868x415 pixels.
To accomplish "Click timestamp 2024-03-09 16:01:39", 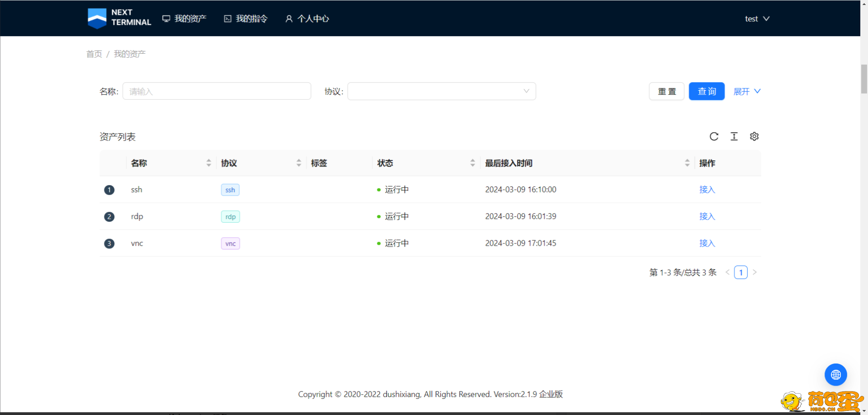I will pos(521,216).
